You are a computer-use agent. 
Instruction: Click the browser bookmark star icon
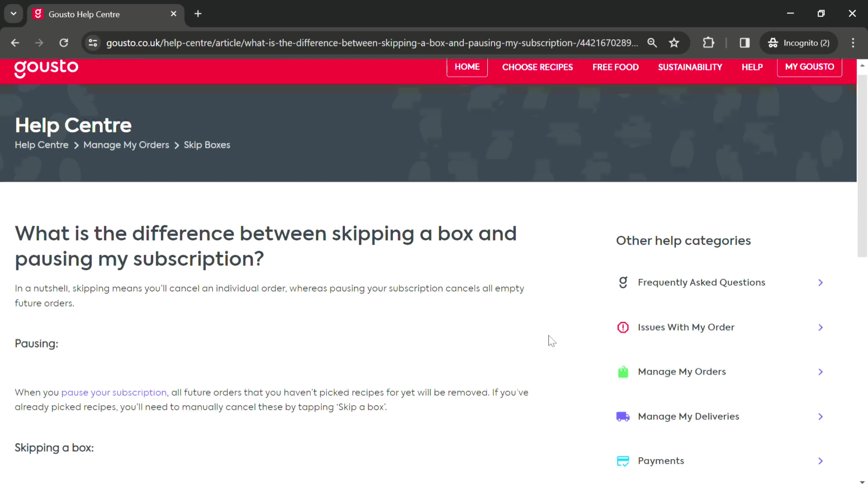pos(675,42)
